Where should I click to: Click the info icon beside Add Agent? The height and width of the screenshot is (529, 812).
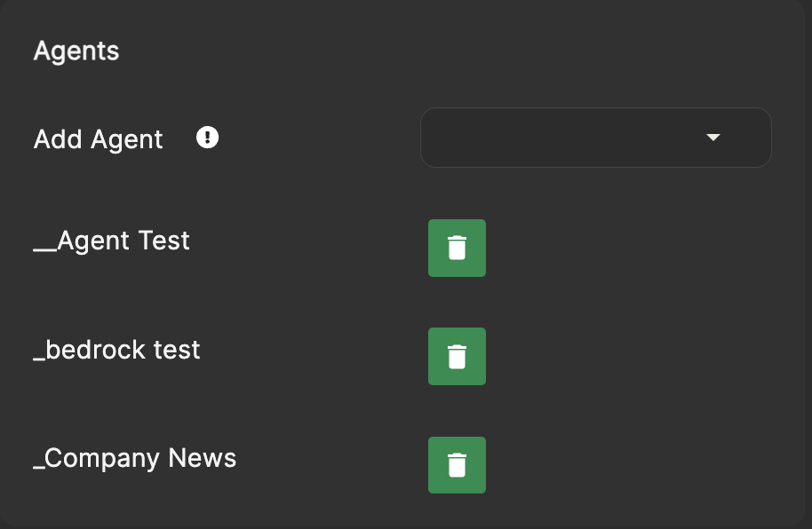coord(207,138)
